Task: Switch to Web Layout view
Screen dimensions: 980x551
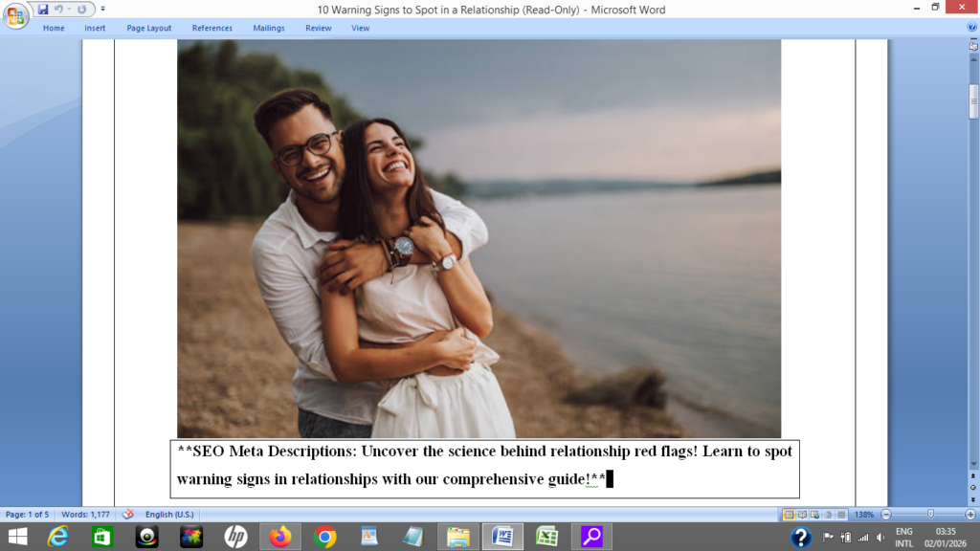Action: coord(815,515)
